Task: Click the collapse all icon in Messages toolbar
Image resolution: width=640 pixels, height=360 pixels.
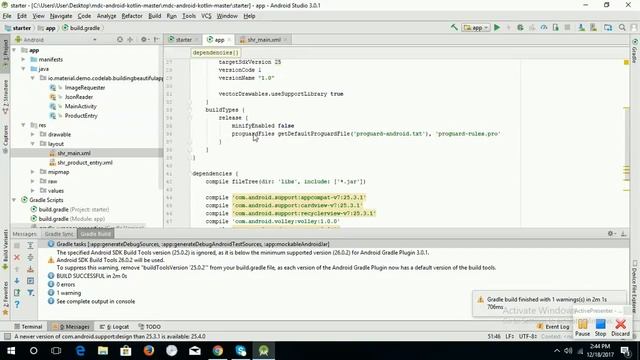Action: tap(30, 257)
